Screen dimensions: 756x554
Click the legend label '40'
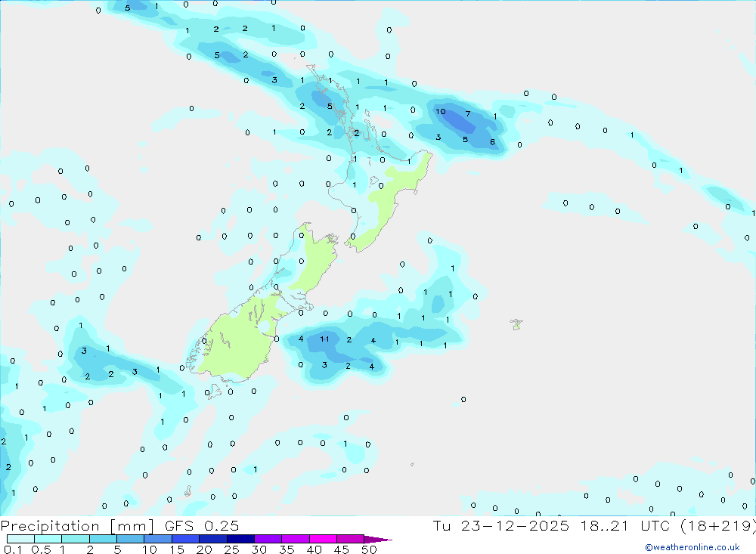[x=314, y=549]
